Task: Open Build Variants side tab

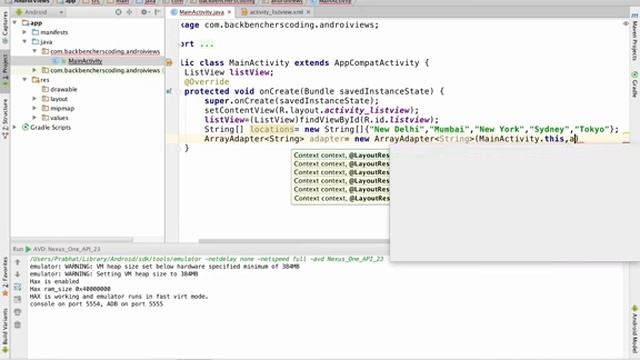Action: click(5, 331)
